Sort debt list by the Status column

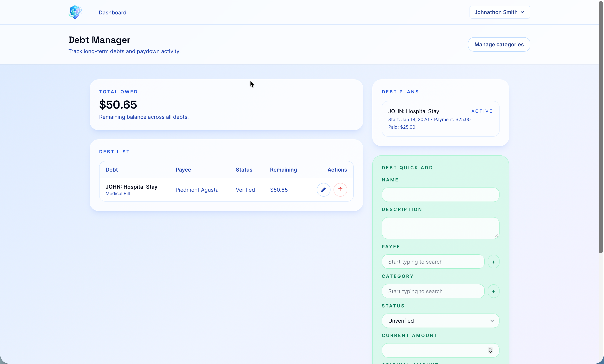244,169
